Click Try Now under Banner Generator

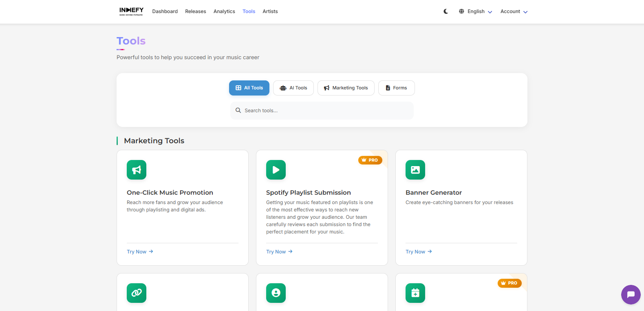tap(419, 252)
